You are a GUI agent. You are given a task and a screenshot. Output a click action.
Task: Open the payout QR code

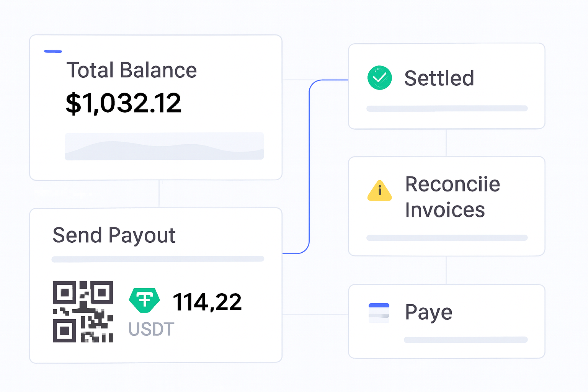click(x=83, y=312)
